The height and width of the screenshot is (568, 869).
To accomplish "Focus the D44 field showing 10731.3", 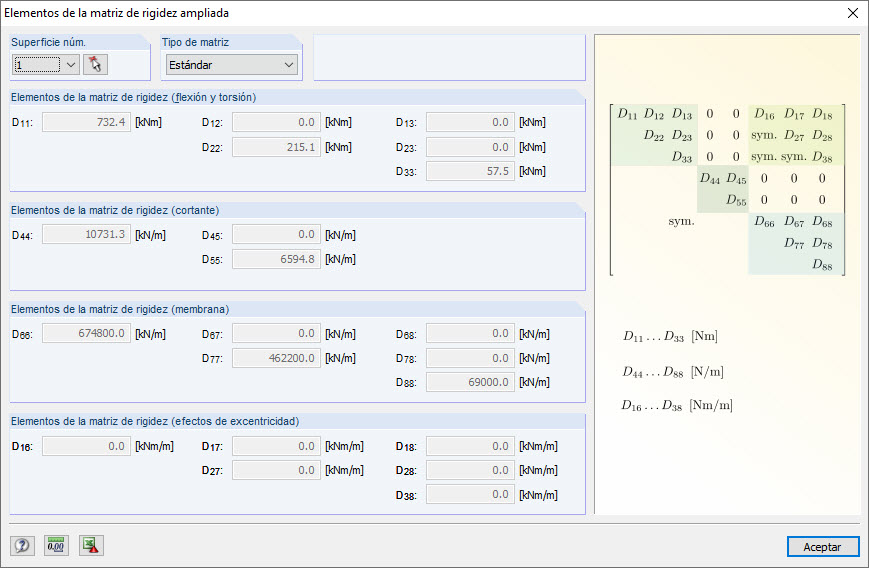I will coord(86,235).
